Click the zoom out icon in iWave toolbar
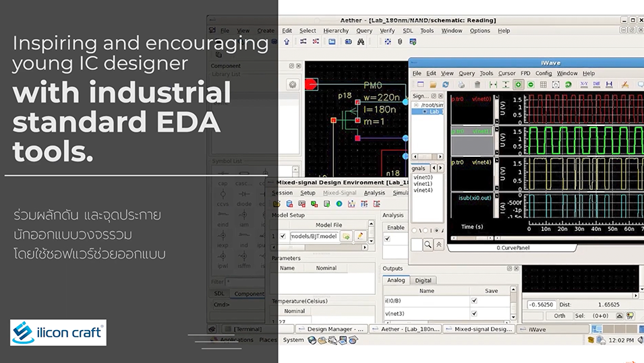The width and height of the screenshot is (644, 363). (x=531, y=85)
